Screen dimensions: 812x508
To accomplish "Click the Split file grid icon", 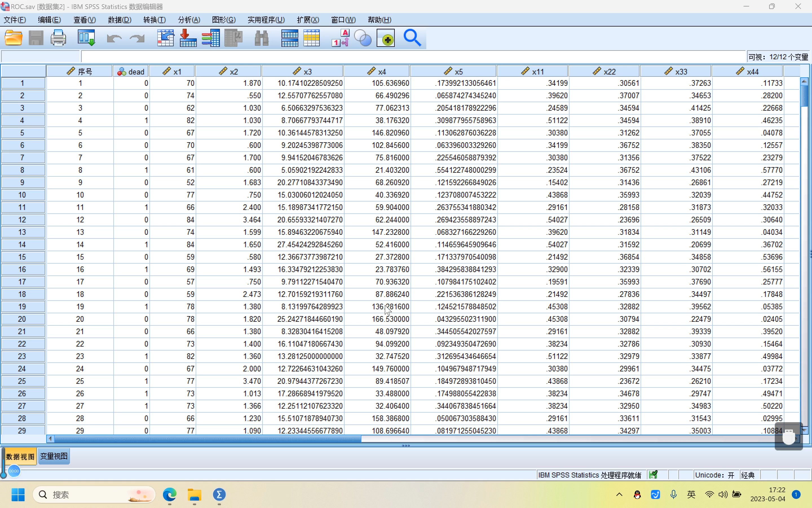I will [290, 38].
